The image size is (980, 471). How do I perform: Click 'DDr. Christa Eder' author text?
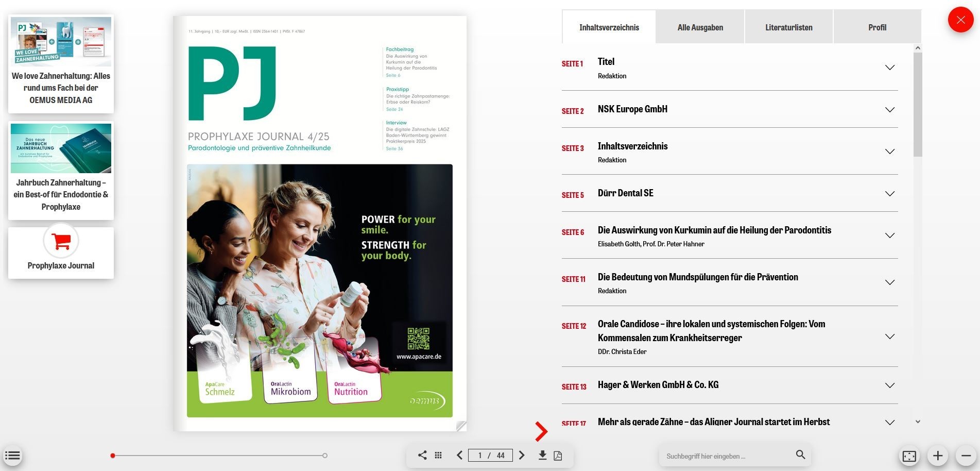tap(622, 352)
